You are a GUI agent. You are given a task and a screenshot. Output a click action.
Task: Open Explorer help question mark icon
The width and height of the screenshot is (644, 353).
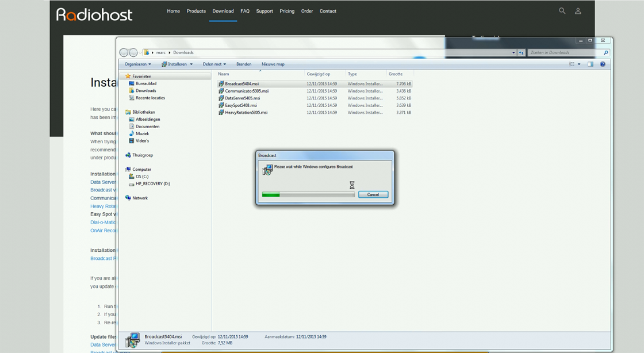pyautogui.click(x=603, y=64)
